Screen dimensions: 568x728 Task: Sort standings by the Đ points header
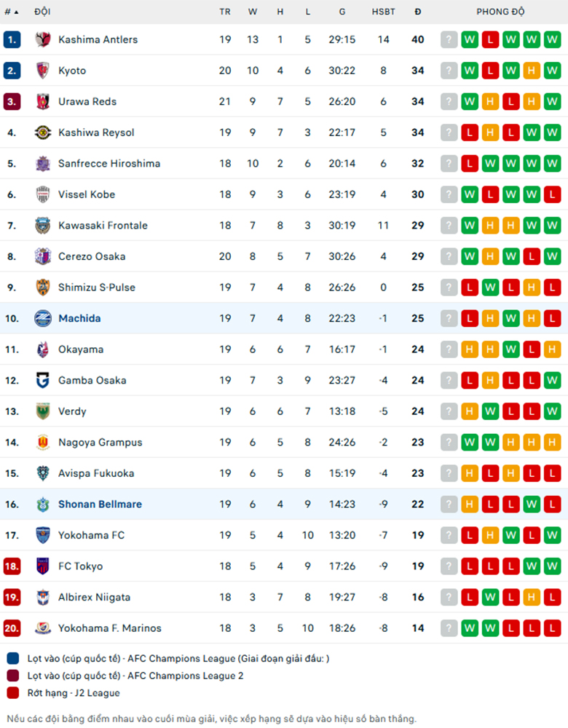[x=418, y=12]
